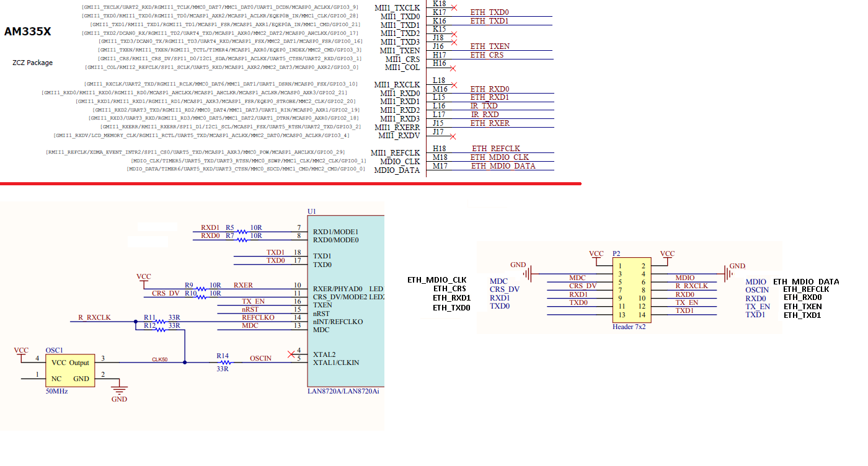Click pin number M16
The image size is (868, 466).
pyautogui.click(x=440, y=89)
